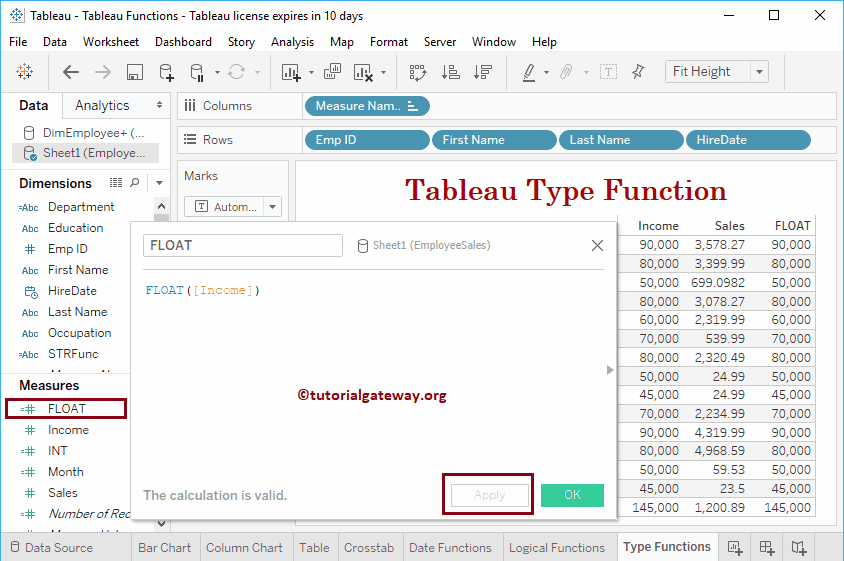Image resolution: width=844 pixels, height=561 pixels.
Task: Click the Apply button
Action: 490,495
